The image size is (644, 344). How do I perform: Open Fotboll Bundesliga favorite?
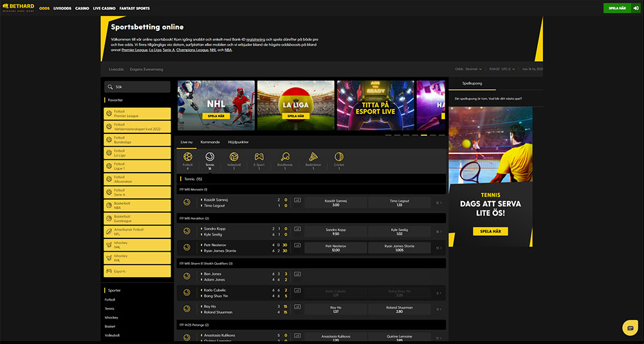pyautogui.click(x=137, y=140)
